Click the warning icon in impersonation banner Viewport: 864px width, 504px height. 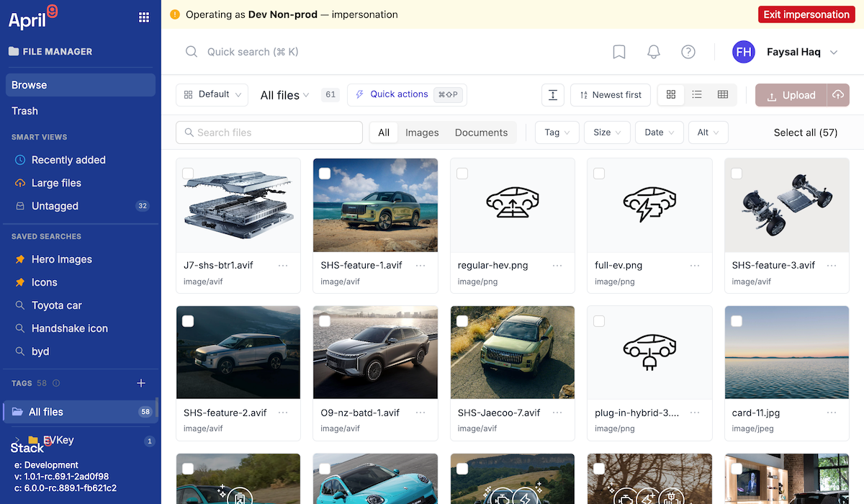pyautogui.click(x=175, y=14)
